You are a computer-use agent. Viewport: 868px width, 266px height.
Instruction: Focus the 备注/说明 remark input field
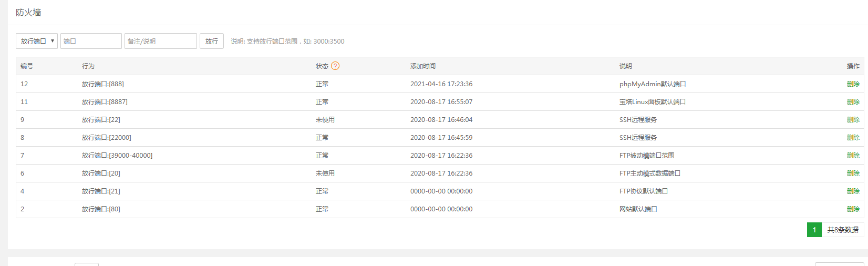point(160,41)
